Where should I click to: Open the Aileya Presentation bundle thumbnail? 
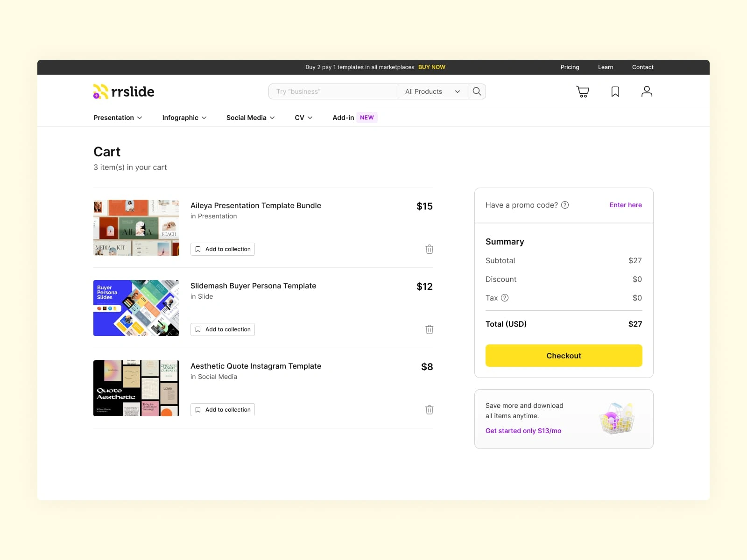point(136,228)
